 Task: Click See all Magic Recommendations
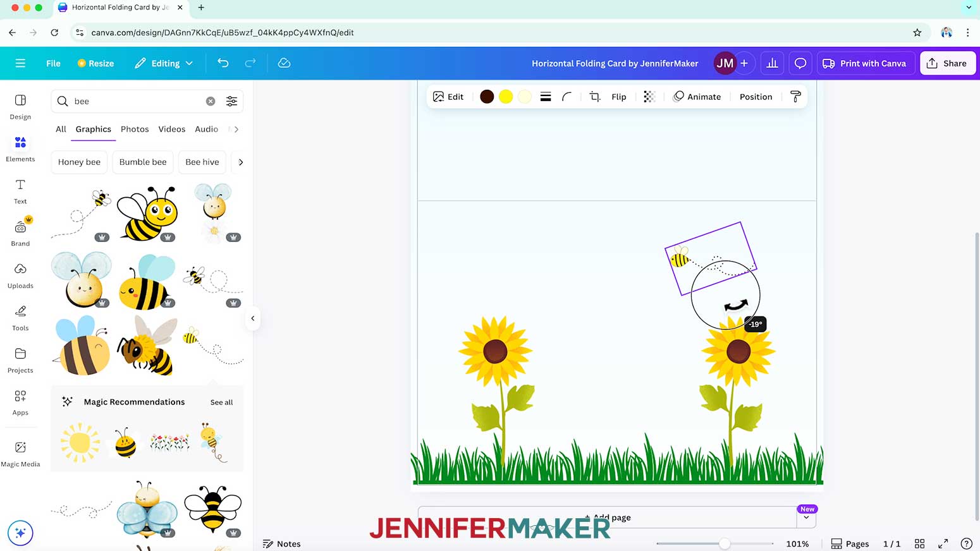221,402
